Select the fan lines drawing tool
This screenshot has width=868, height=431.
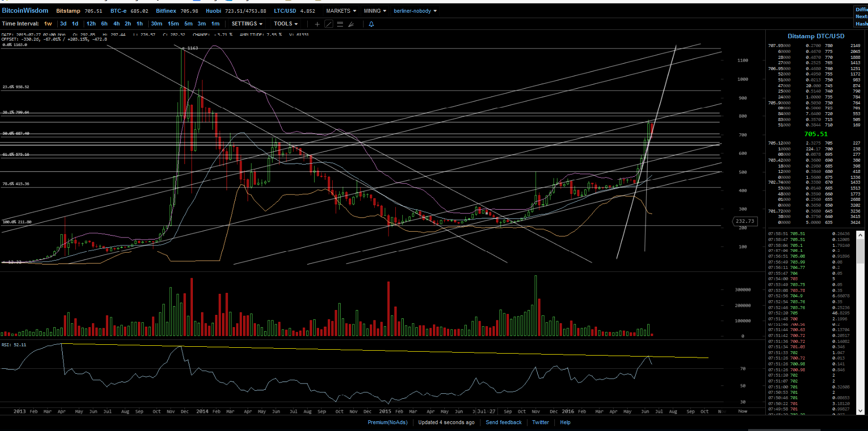pyautogui.click(x=351, y=24)
